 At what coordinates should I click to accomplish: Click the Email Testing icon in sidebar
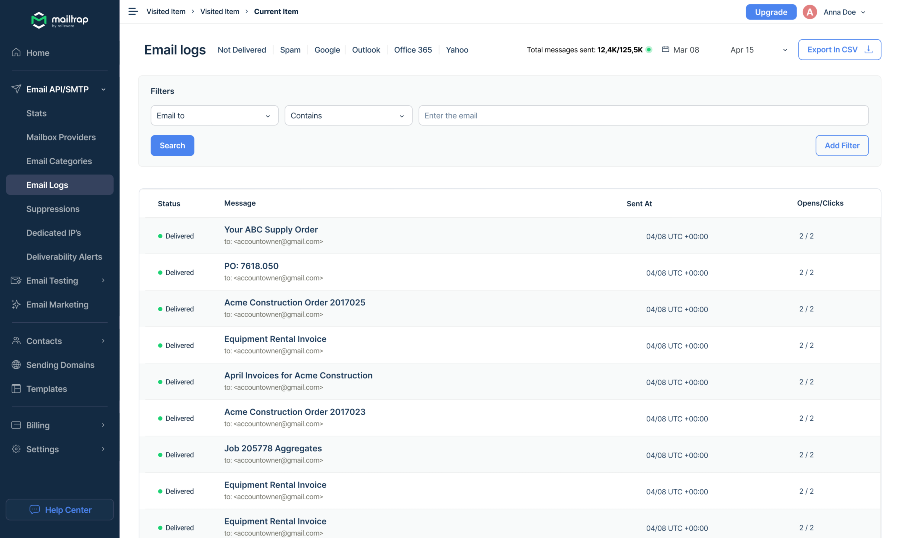[16, 281]
